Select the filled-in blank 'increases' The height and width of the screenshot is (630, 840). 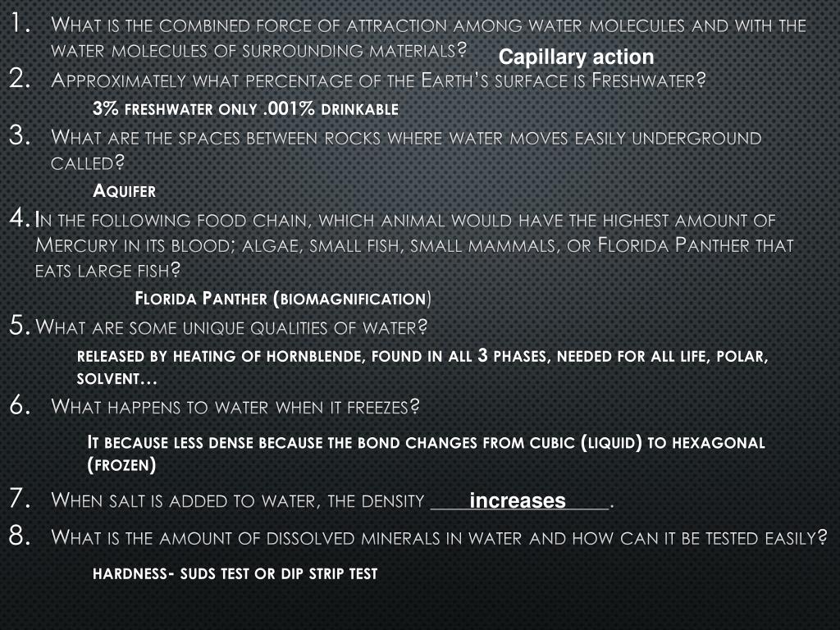pyautogui.click(x=518, y=500)
